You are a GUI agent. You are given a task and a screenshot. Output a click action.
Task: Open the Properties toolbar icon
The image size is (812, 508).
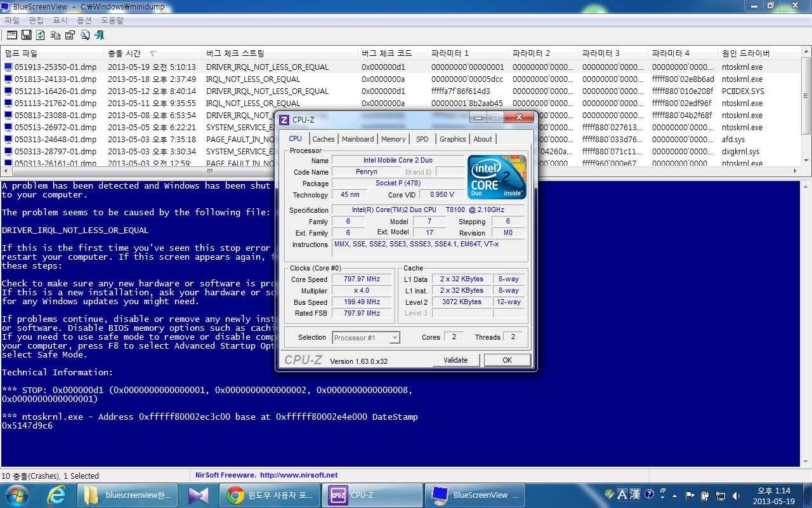70,35
